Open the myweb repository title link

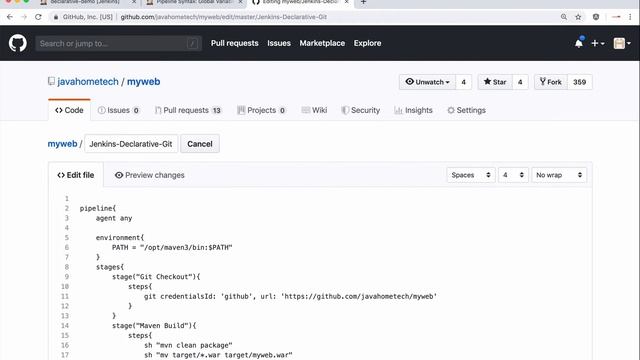click(143, 82)
